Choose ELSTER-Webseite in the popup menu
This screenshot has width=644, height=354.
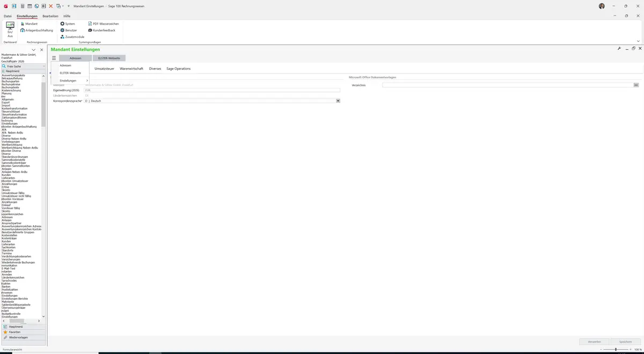[x=70, y=73]
